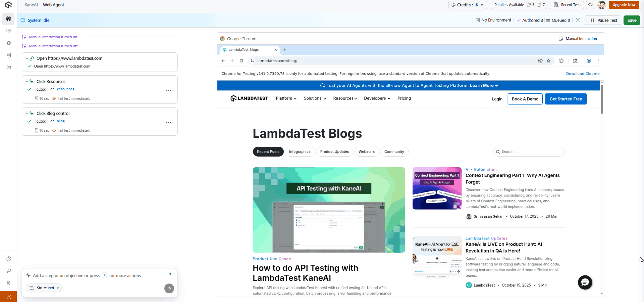This screenshot has width=644, height=302.
Task: Select the Recent Posts tab
Action: (268, 152)
